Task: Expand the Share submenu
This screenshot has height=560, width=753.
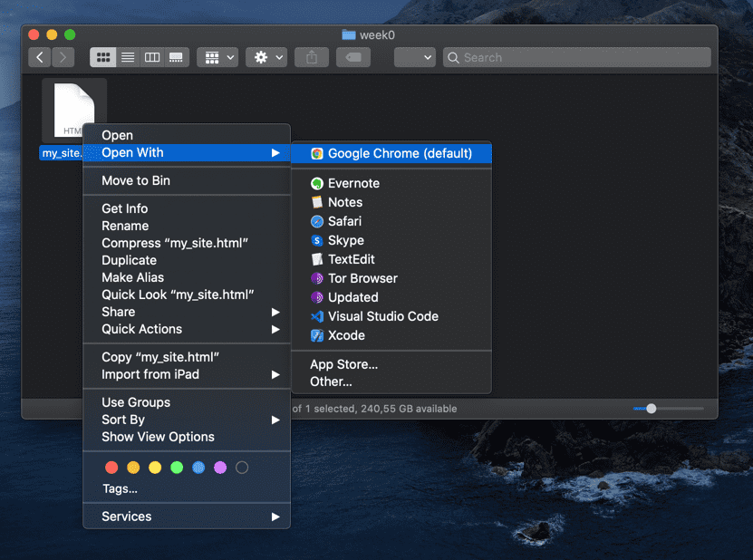Action: point(187,313)
